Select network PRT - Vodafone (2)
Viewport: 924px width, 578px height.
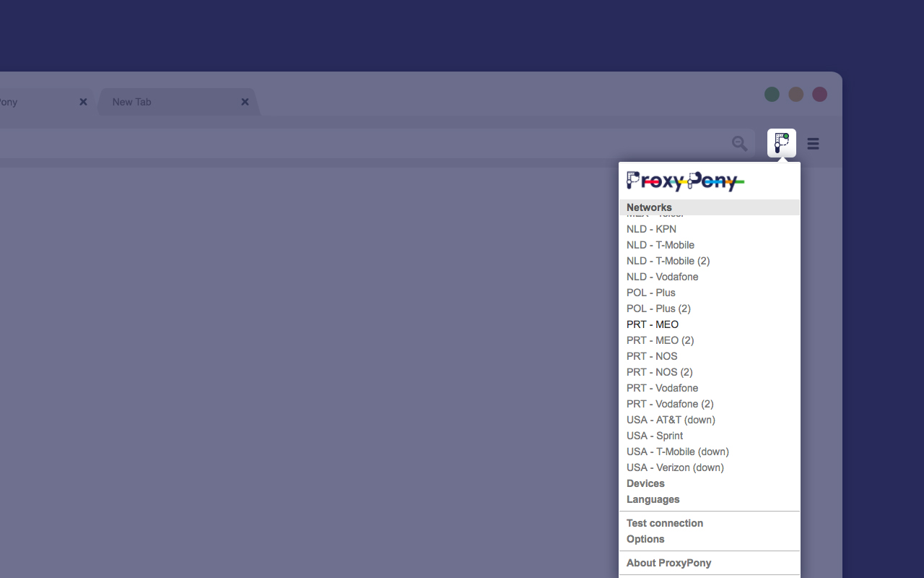pyautogui.click(x=710, y=404)
